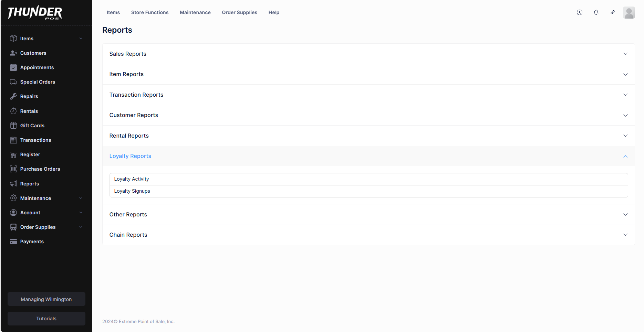
Task: Click the Tutorials button
Action: [46, 319]
